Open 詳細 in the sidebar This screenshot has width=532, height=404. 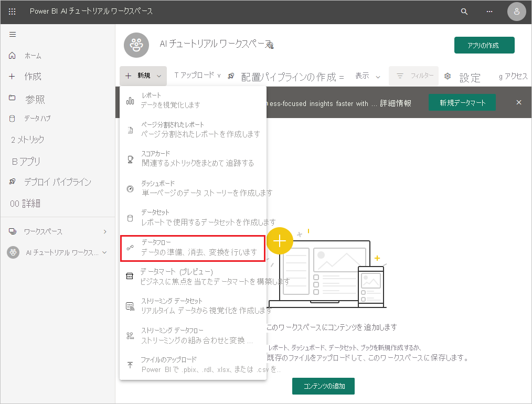tap(25, 204)
